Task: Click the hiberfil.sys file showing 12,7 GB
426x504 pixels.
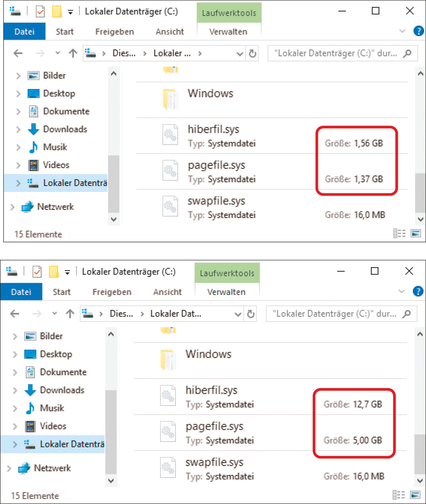Action: (x=211, y=390)
